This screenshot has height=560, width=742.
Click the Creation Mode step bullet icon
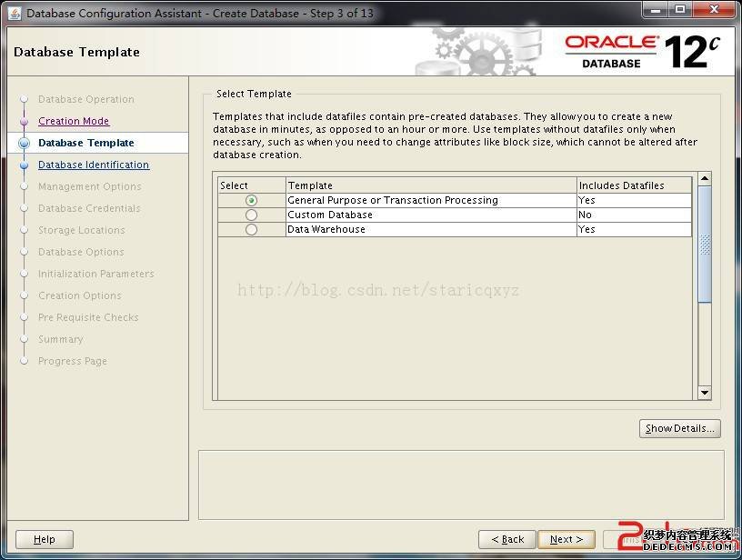tap(24, 121)
